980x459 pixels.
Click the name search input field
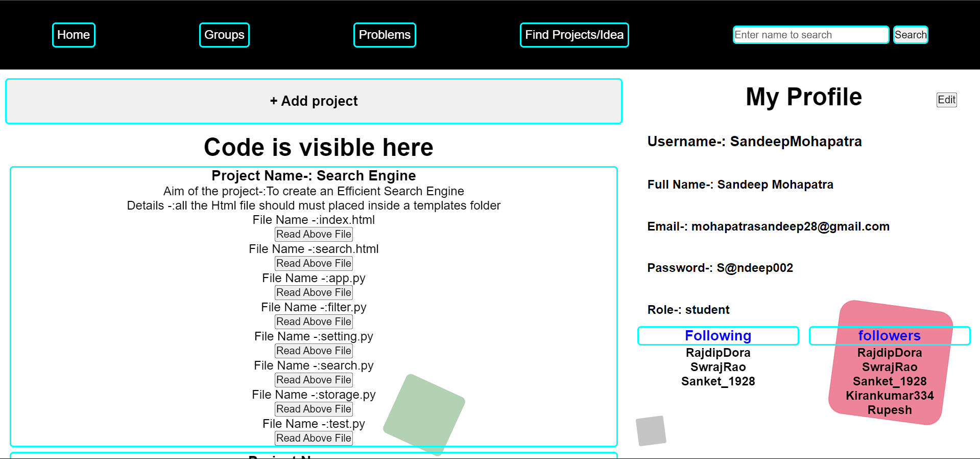[x=810, y=35]
